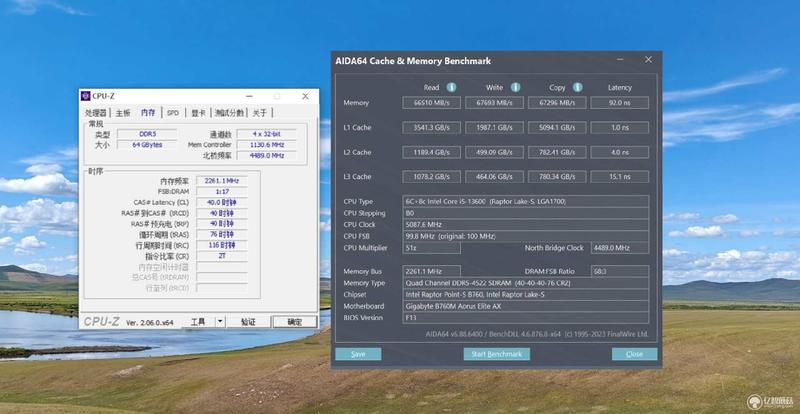Image resolution: width=800 pixels, height=414 pixels.
Task: Click Motherboard field Gigabyte B760M Aorus Elite
Action: click(526, 306)
